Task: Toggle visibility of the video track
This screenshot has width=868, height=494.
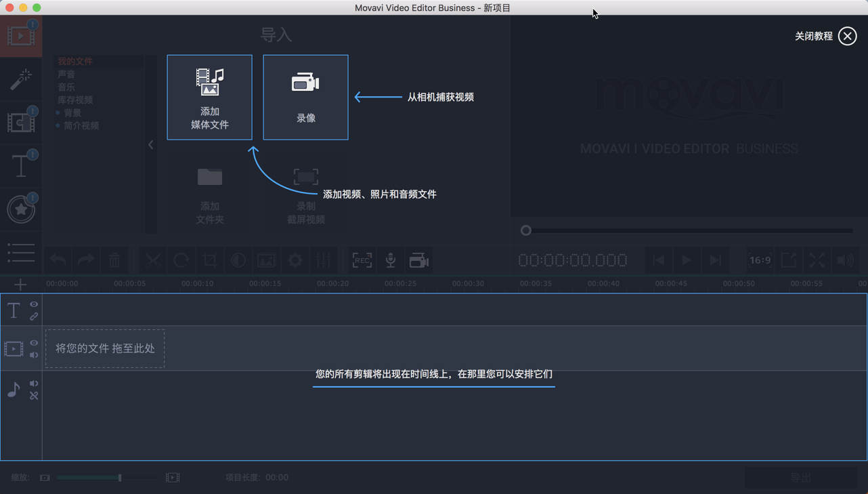Action: pyautogui.click(x=32, y=343)
